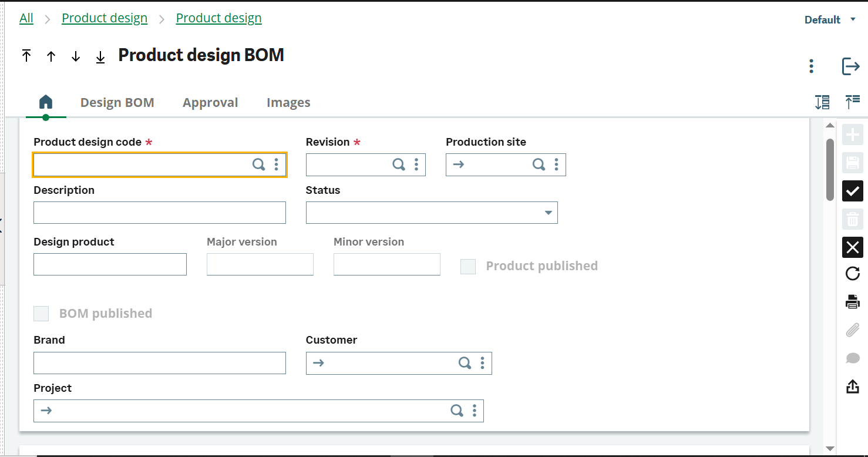Image resolution: width=868 pixels, height=457 pixels.
Task: Go to last record arrow icon
Action: tap(100, 57)
